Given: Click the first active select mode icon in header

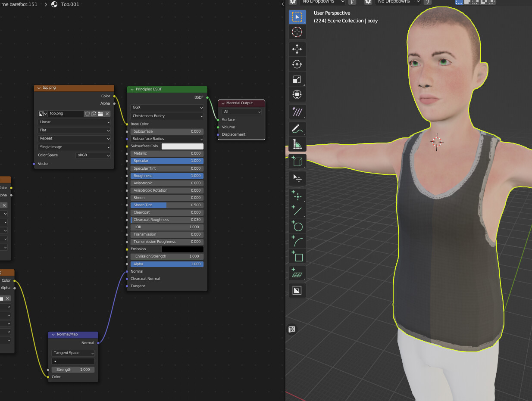Looking at the screenshot, I should [459, 2].
